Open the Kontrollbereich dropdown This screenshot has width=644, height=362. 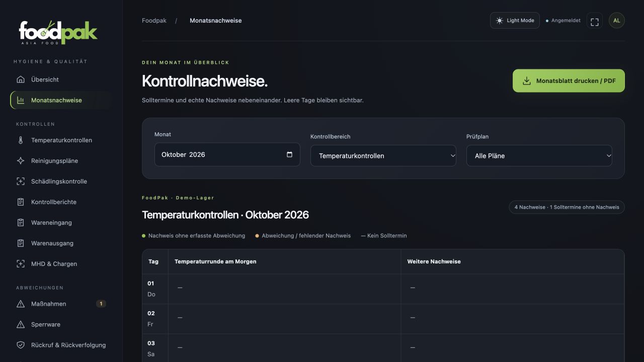[383, 156]
